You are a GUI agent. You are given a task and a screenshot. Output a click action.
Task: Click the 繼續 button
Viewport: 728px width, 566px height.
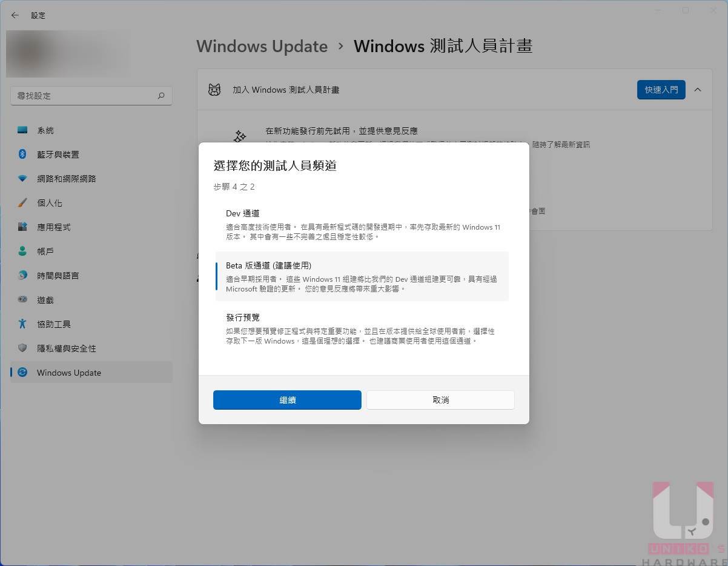287,400
